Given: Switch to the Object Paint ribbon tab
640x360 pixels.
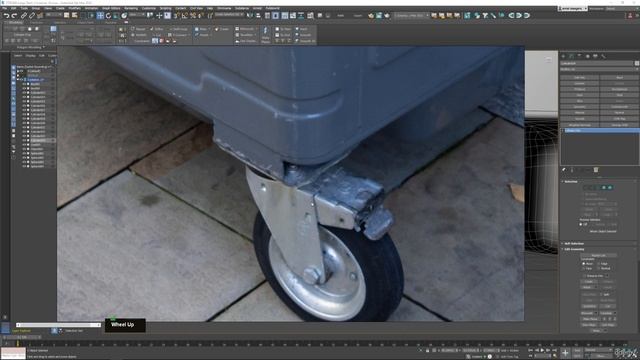Looking at the screenshot, I should 85,22.
